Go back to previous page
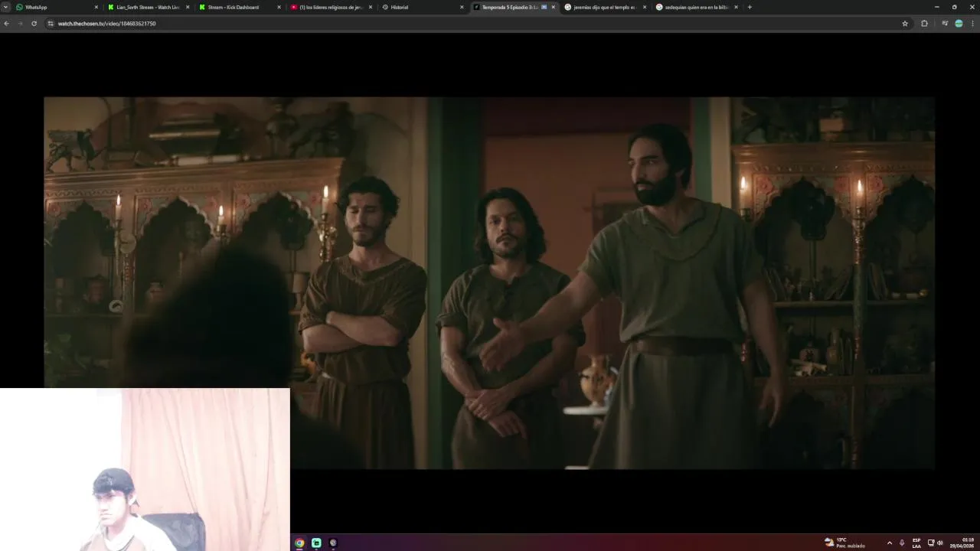980x551 pixels. pos(7,24)
